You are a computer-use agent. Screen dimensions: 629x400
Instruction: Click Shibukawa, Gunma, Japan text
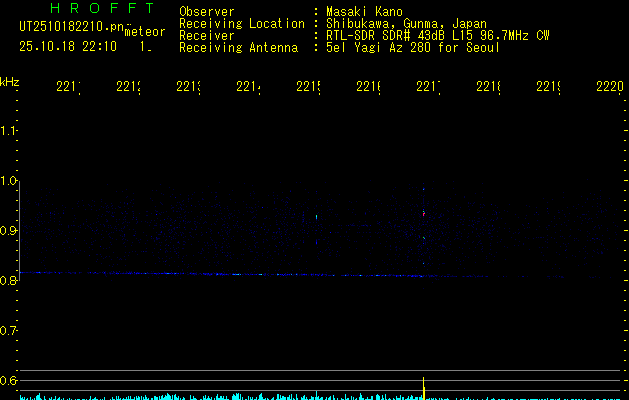[406, 24]
